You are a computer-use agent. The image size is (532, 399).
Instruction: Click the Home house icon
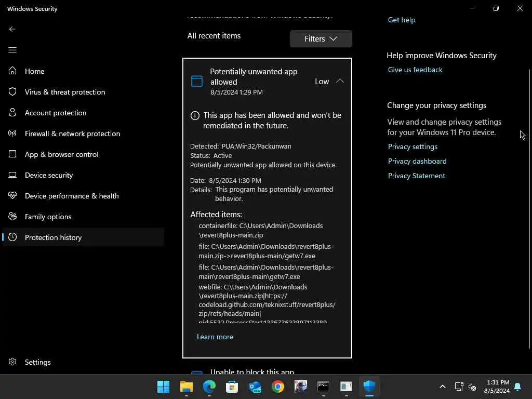[12, 71]
